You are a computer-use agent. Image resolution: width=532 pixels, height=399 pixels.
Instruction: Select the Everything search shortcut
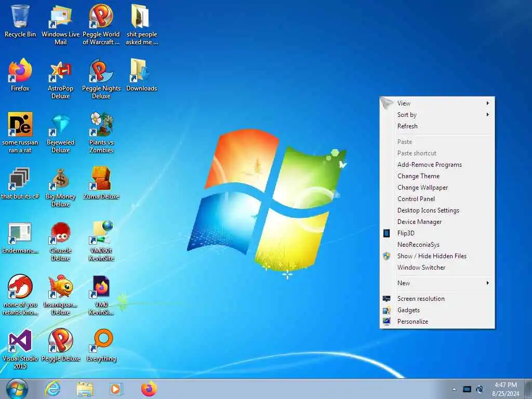coord(101,345)
